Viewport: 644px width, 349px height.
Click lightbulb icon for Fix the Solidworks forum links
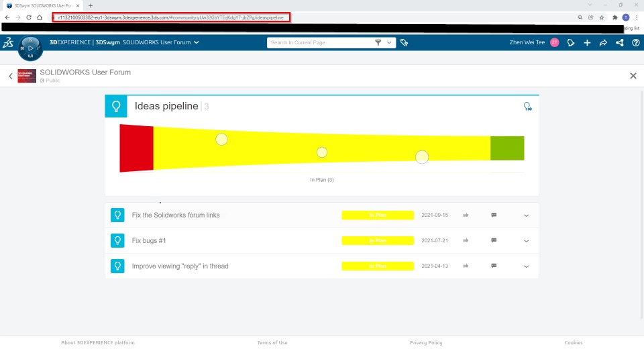pyautogui.click(x=117, y=215)
